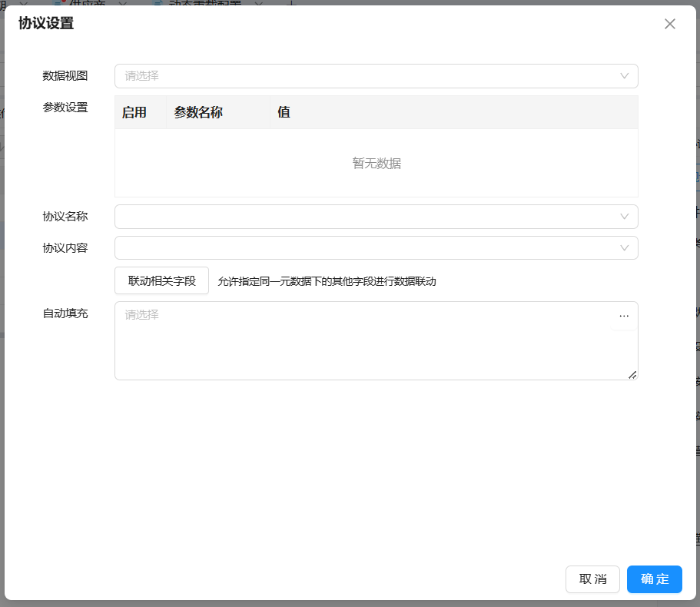The image size is (700, 607).
Task: Click the 协议名称 label
Action: click(x=65, y=217)
